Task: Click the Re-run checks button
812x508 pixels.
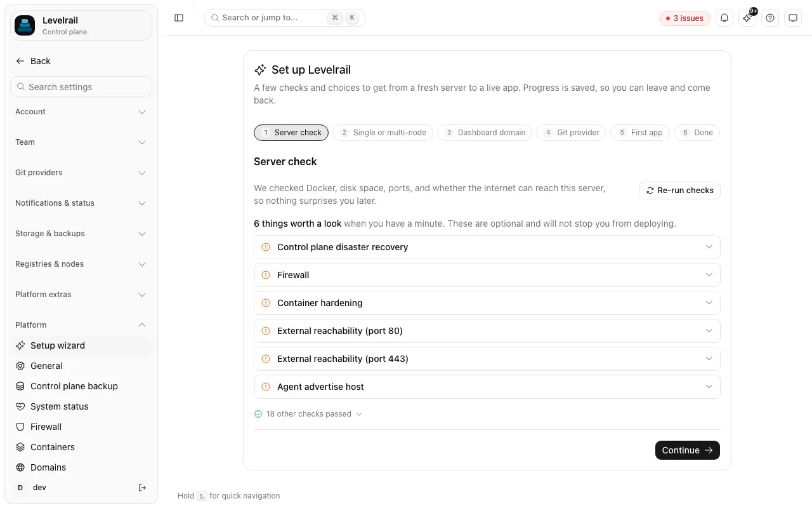Action: pyautogui.click(x=679, y=190)
